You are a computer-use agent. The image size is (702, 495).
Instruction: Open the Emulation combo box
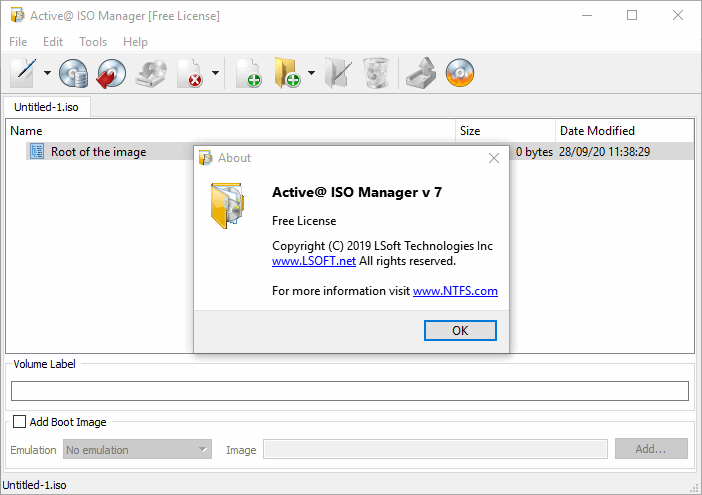point(137,449)
